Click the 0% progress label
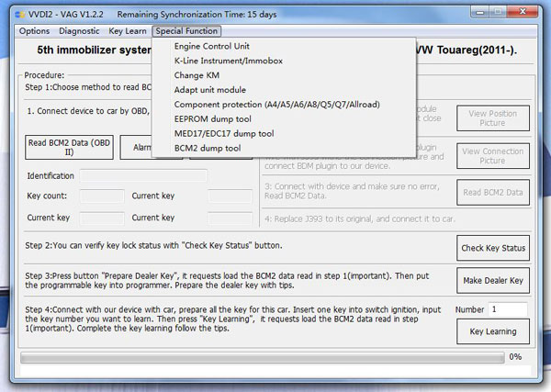The image size is (551, 392). click(x=515, y=357)
